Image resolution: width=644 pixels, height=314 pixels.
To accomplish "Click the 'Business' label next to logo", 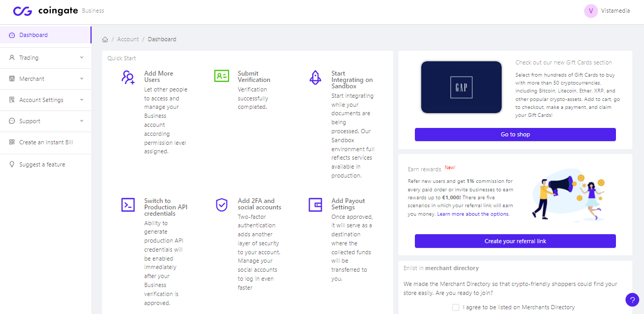I will point(93,11).
